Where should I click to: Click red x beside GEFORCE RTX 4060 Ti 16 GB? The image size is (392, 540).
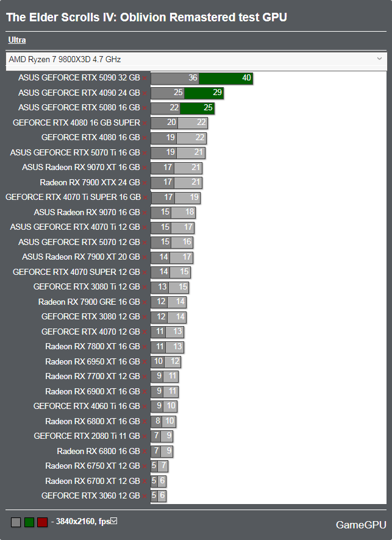click(x=144, y=407)
